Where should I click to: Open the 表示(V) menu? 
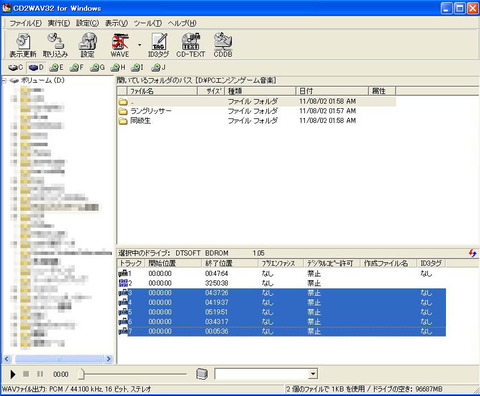tap(116, 23)
